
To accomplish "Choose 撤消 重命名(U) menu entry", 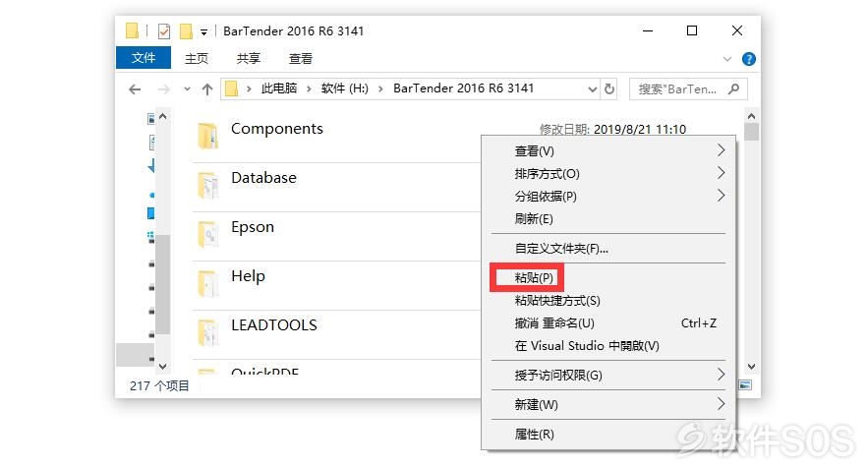I will coord(608,322).
